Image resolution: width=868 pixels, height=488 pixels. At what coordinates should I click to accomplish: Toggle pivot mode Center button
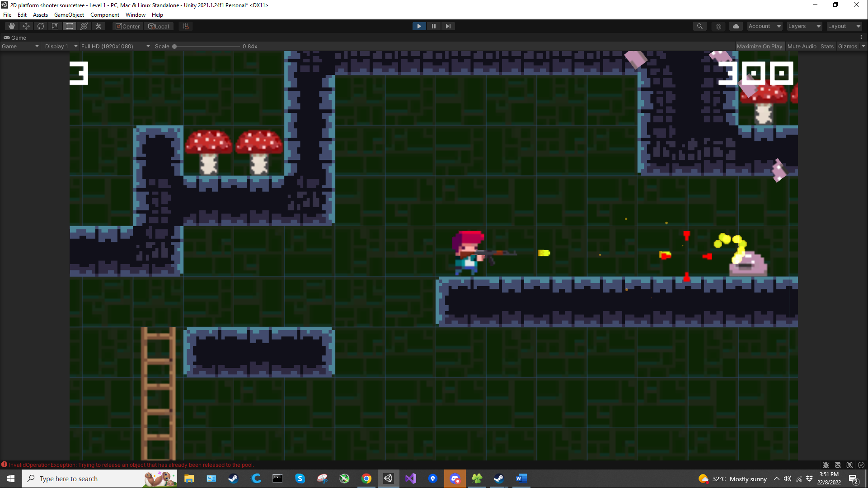pos(128,26)
